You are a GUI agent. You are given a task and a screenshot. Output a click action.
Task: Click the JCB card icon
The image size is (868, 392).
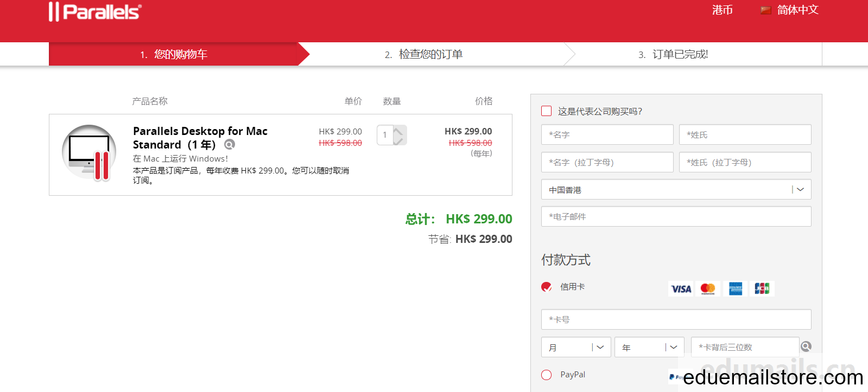pyautogui.click(x=762, y=289)
